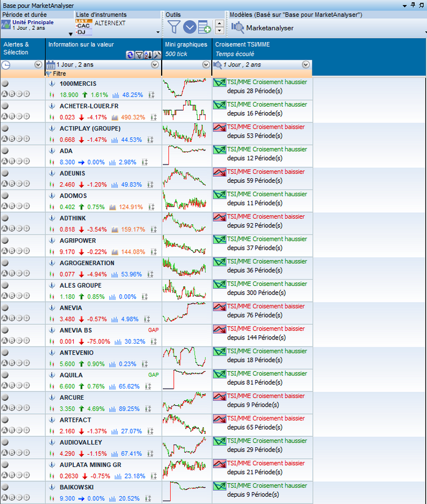Click the order book icon for ADA
The height and width of the screenshot is (504, 427).
click(x=145, y=162)
